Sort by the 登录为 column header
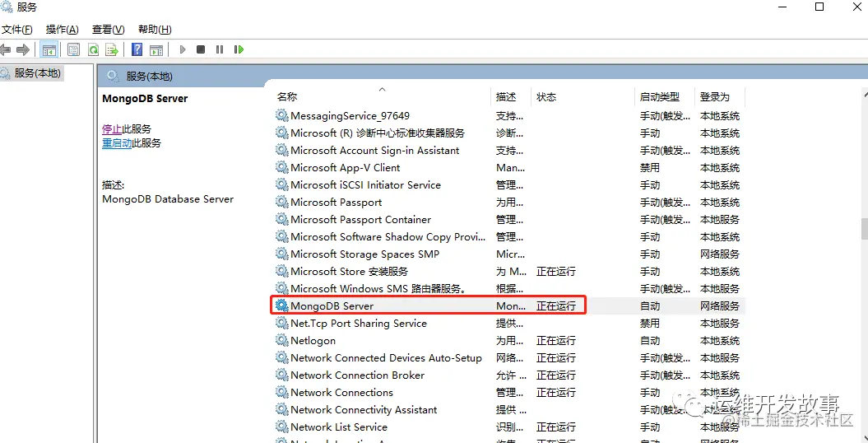The image size is (868, 443). 715,97
